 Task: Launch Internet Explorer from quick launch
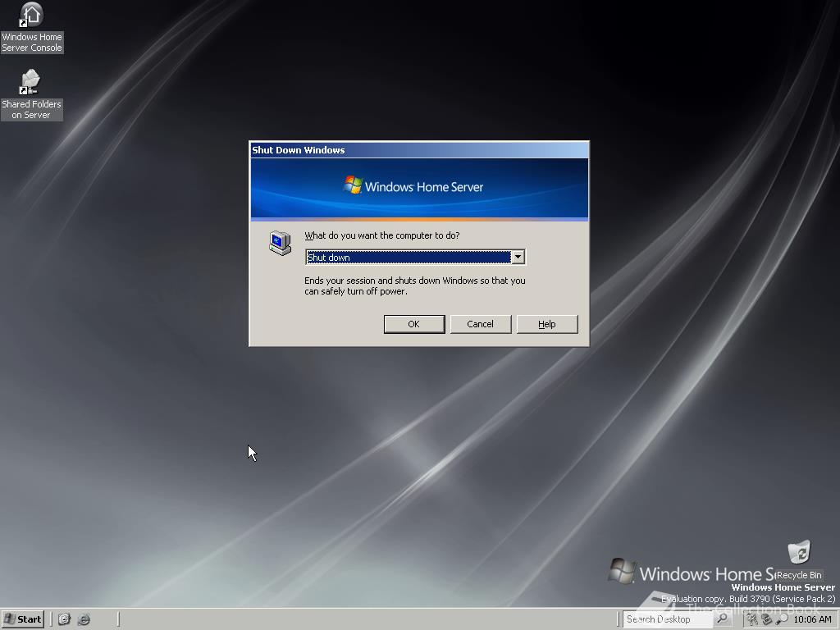coord(84,619)
